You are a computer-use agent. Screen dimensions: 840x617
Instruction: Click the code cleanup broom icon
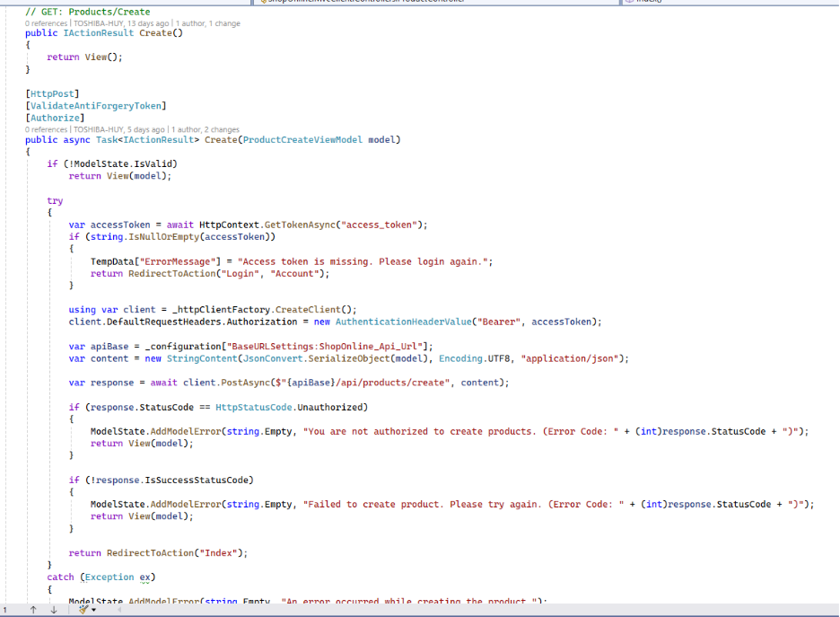(83, 609)
